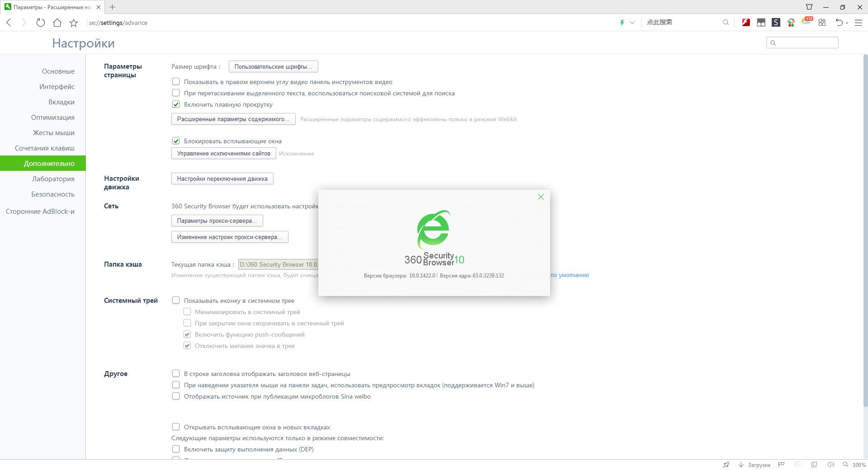
Task: Open the extensions manager grid icon
Action: point(822,23)
